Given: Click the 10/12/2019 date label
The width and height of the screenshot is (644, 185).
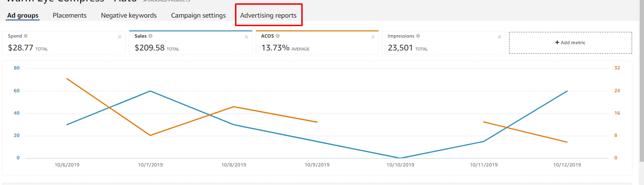Looking at the screenshot, I should click(567, 165).
